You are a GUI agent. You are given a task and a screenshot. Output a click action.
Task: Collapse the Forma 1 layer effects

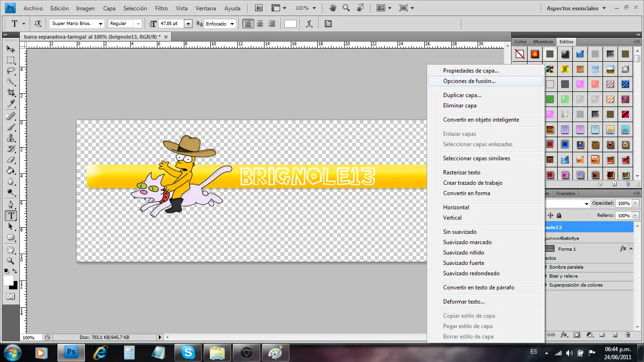pos(630,249)
